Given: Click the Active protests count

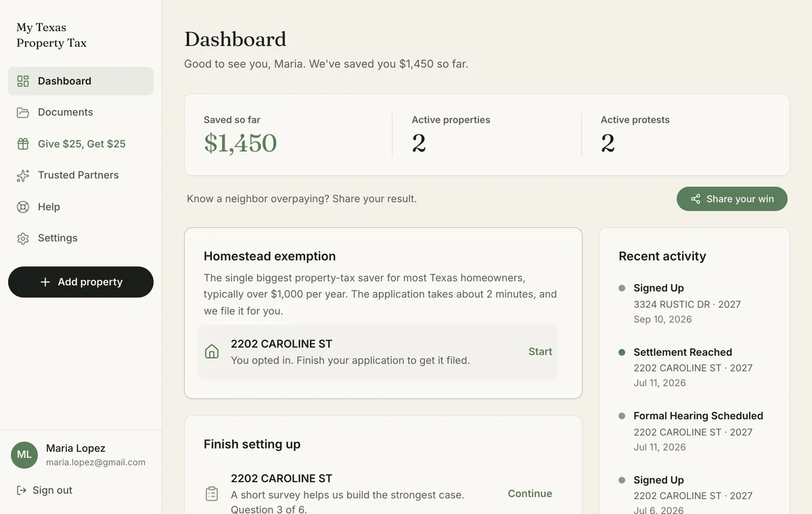Looking at the screenshot, I should tap(608, 143).
